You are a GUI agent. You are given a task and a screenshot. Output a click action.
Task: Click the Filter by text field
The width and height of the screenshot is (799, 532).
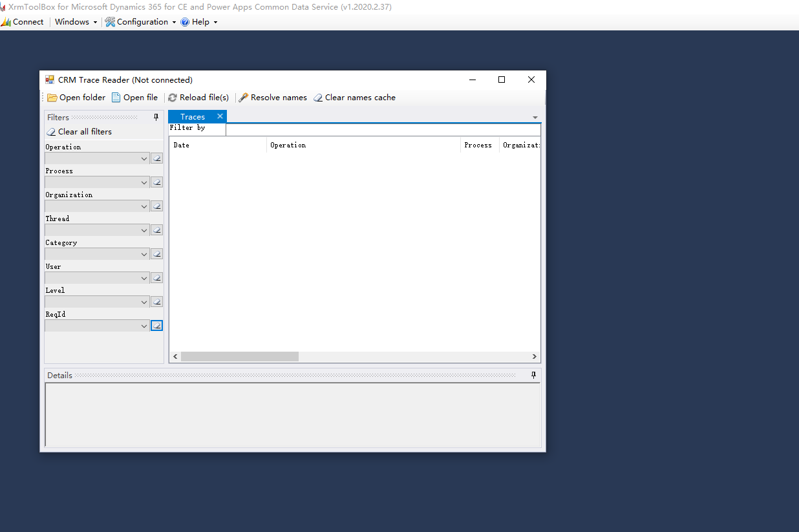pyautogui.click(x=383, y=129)
